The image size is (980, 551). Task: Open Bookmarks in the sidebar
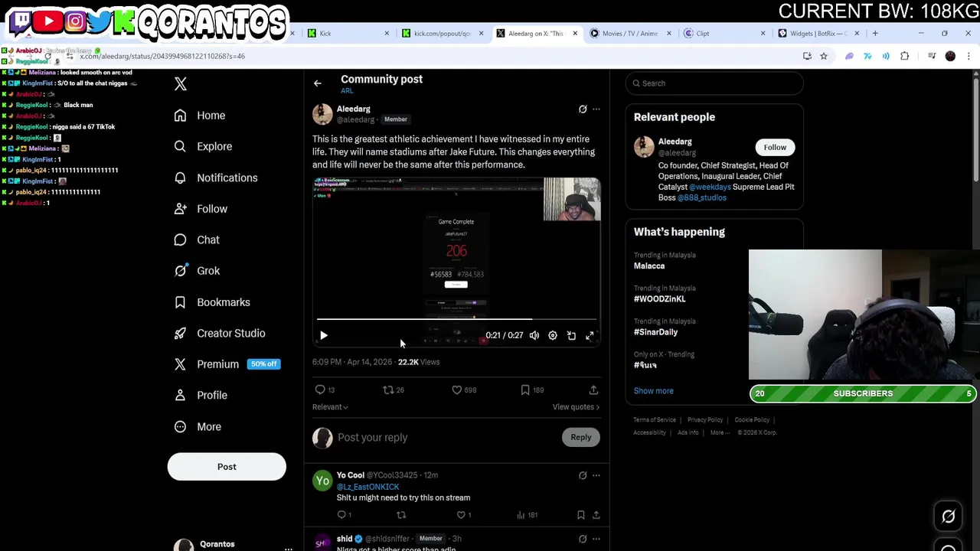pyautogui.click(x=212, y=302)
